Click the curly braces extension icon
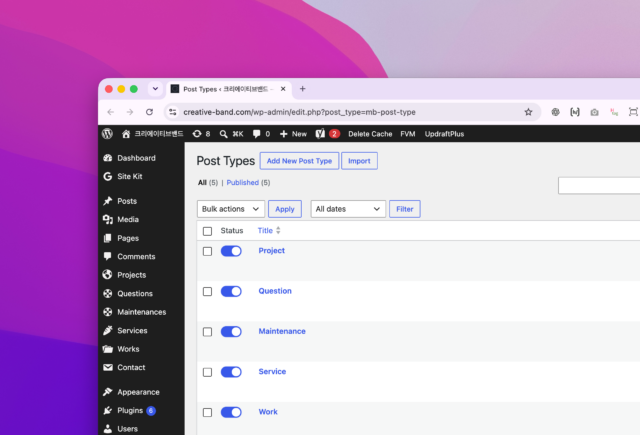 575,112
